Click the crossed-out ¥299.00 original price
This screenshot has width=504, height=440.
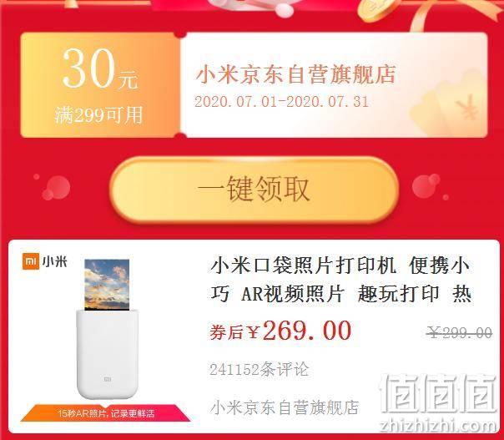(459, 332)
